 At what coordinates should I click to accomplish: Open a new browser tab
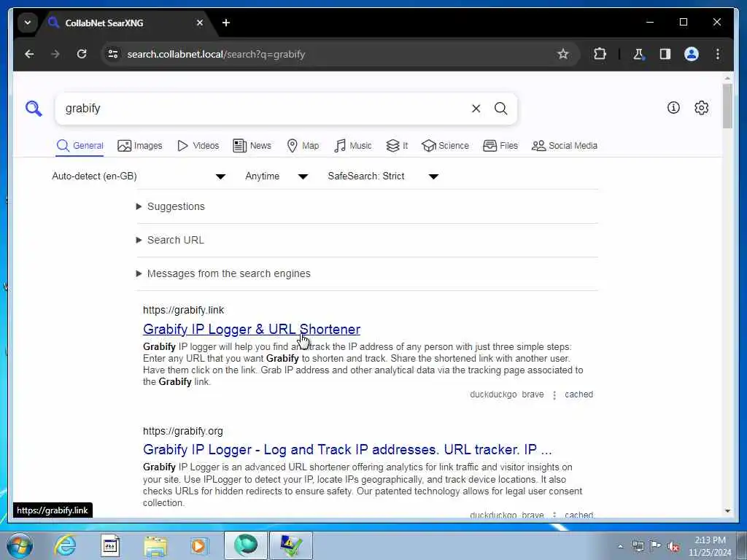tap(226, 23)
